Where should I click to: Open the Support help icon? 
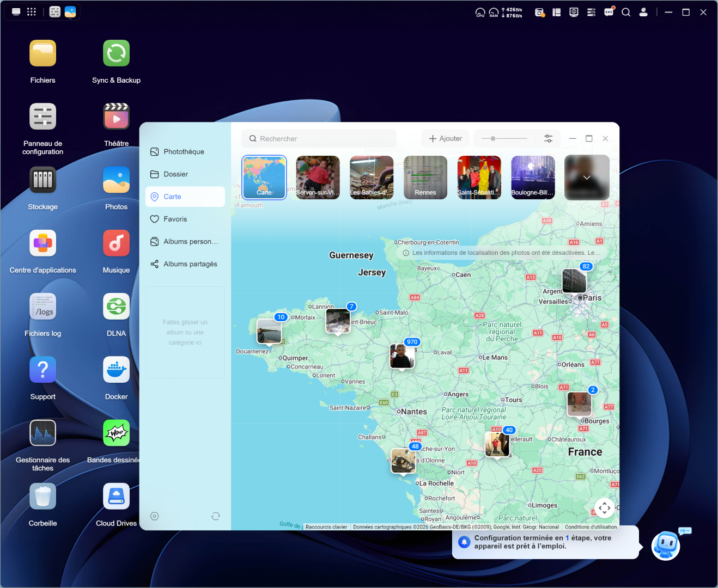point(42,370)
